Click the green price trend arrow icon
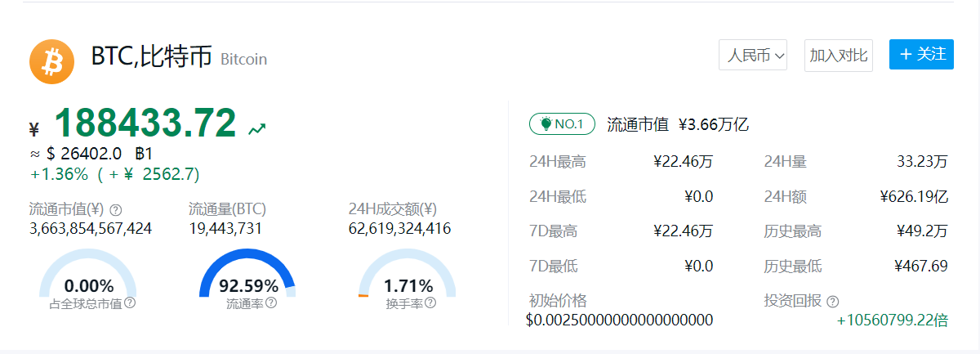 point(257,128)
